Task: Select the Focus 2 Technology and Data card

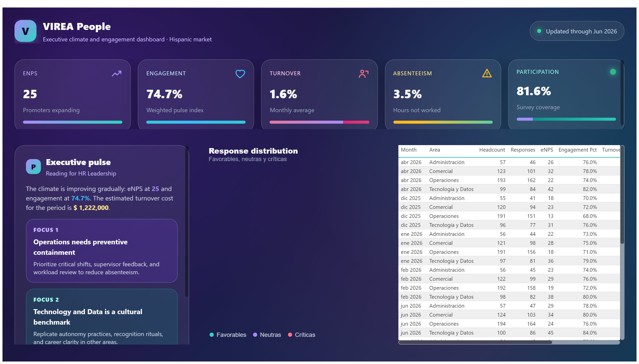Action: 102,317
